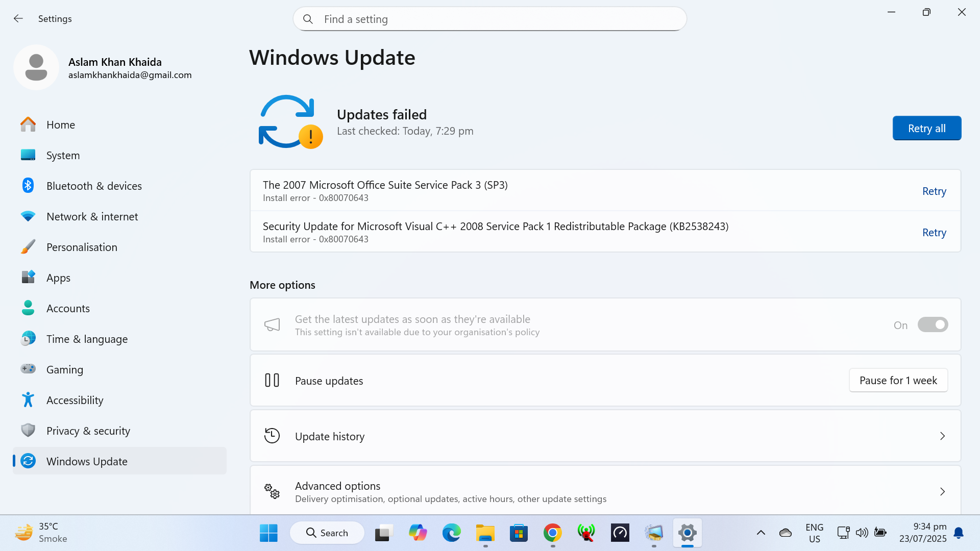Open Microsoft Store from taskbar
The width and height of the screenshot is (980, 551).
pos(519,533)
